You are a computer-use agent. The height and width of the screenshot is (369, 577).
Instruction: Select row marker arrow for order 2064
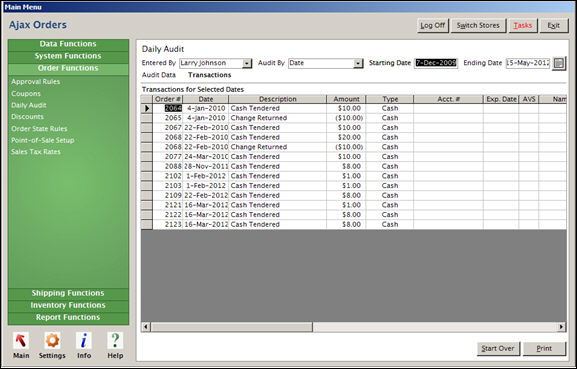pos(147,109)
